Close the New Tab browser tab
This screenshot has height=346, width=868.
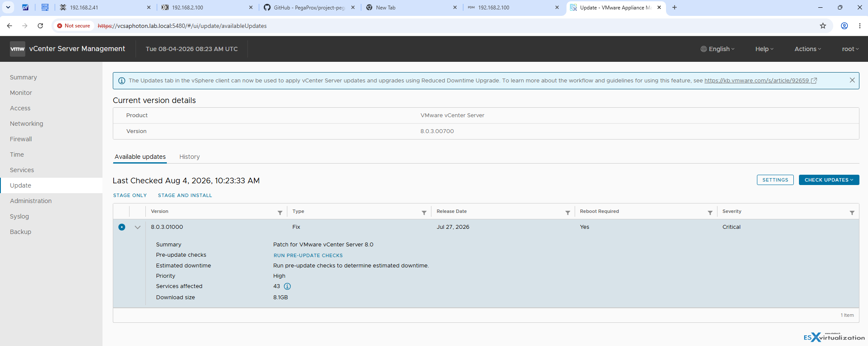455,7
